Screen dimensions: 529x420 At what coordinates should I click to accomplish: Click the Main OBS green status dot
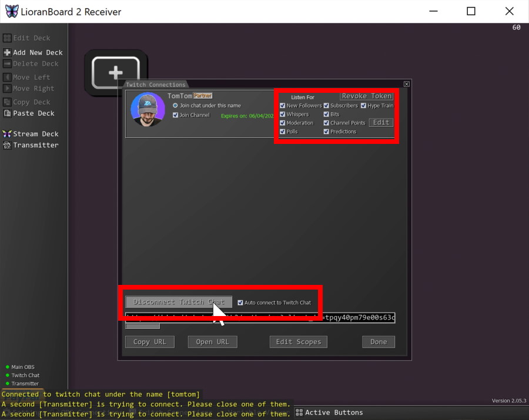8,367
